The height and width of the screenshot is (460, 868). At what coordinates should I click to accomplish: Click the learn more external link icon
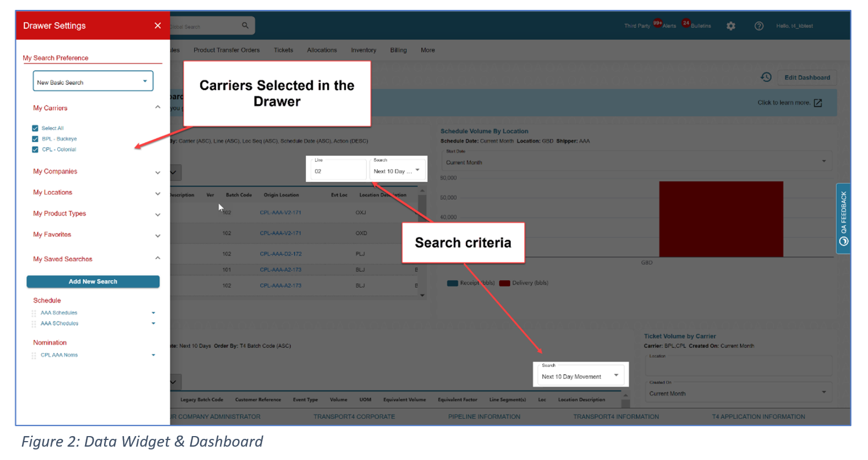click(817, 103)
